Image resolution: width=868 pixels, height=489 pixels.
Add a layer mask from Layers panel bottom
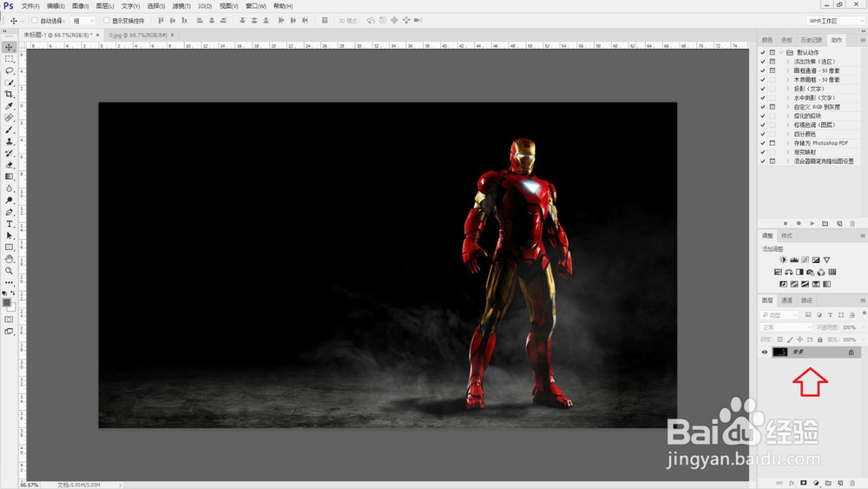click(804, 483)
